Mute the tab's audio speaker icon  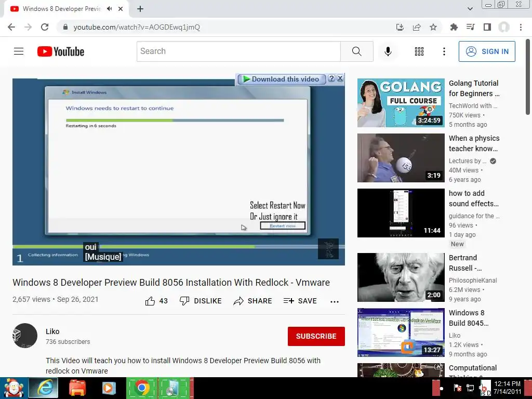(109, 9)
